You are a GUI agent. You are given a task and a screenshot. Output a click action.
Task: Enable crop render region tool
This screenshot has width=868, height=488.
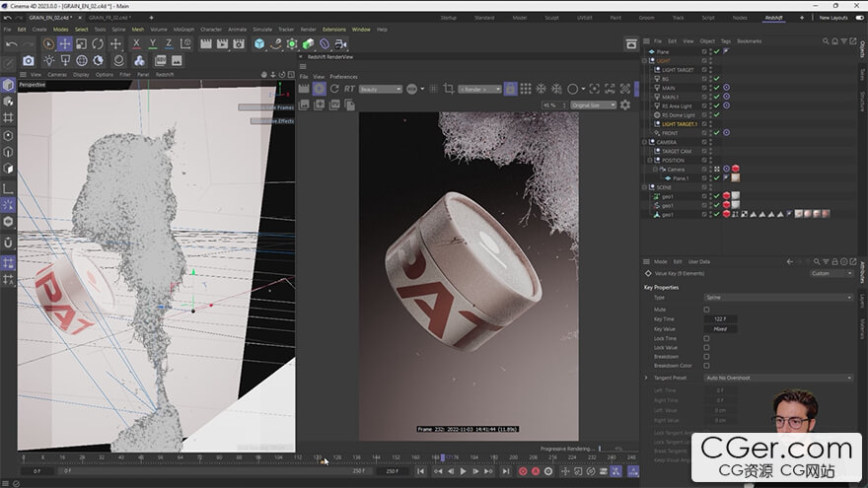click(x=449, y=89)
